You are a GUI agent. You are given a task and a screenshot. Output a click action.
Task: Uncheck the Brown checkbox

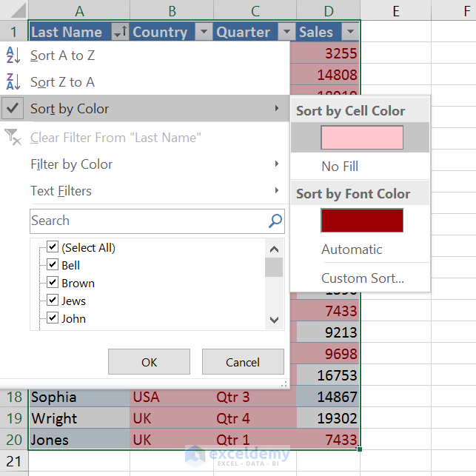tap(53, 282)
